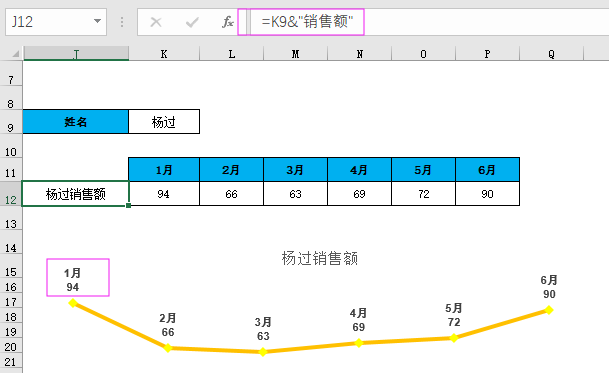This screenshot has width=609, height=373.
Task: Click the table cell with value 63
Action: pyautogui.click(x=296, y=193)
